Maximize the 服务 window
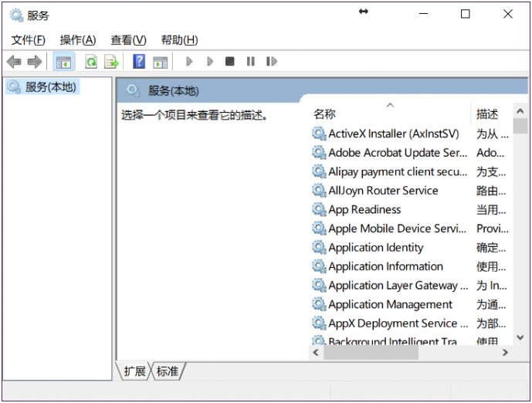The width and height of the screenshot is (532, 403). pos(465,14)
